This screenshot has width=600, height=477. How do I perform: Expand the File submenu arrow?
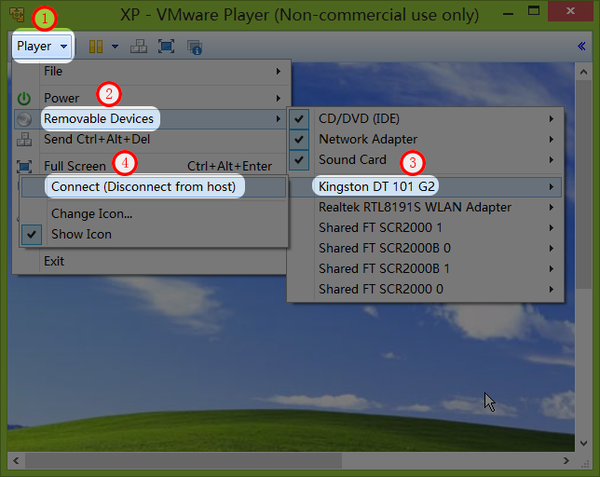279,72
